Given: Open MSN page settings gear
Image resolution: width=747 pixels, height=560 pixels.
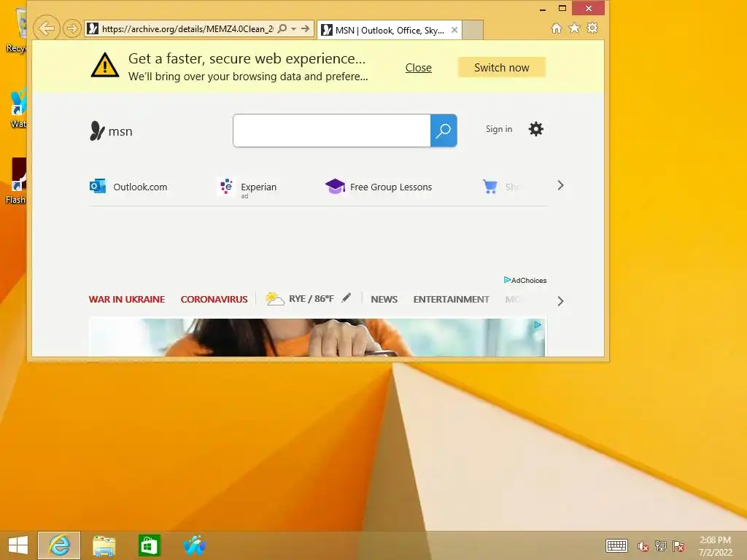Looking at the screenshot, I should pos(536,129).
